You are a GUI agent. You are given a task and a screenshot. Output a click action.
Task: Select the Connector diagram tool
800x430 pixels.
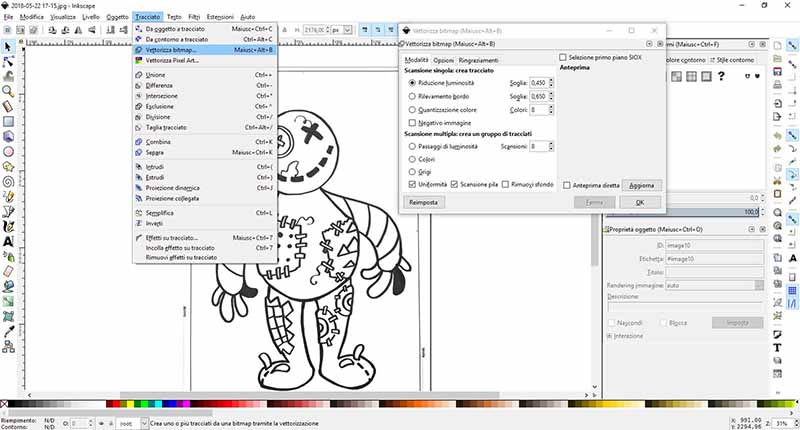click(8, 346)
